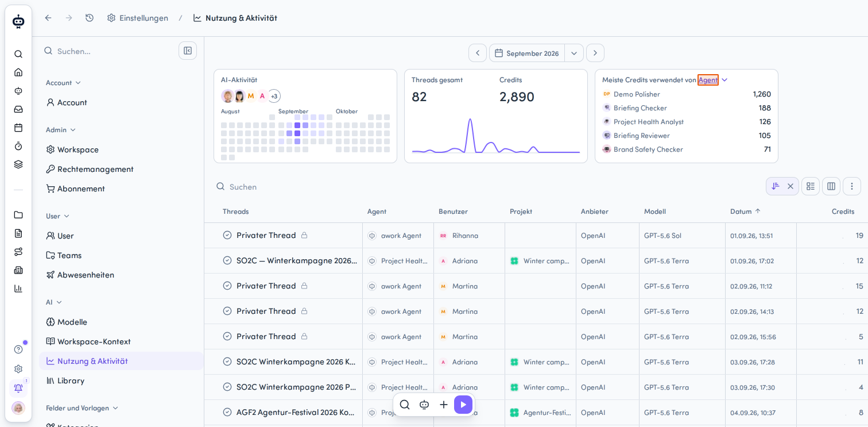Go to next month
868x427 pixels.
pyautogui.click(x=595, y=53)
